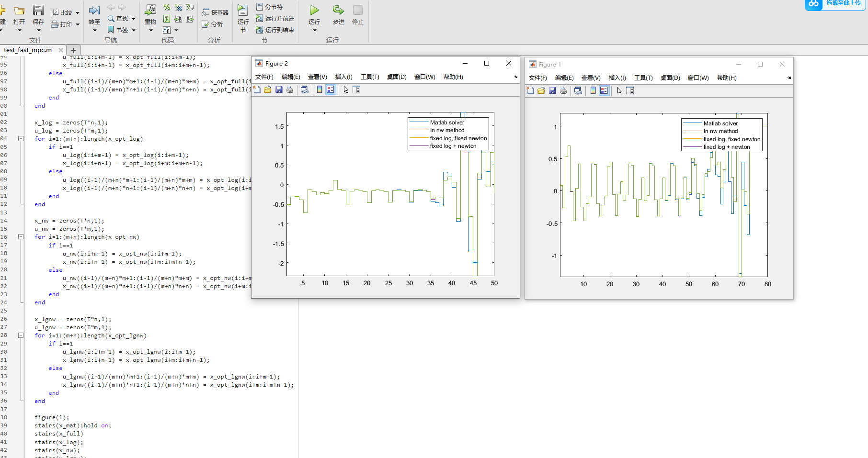This screenshot has height=458, width=868.
Task: Click the Print figure icon in Figure 1
Action: 563,91
